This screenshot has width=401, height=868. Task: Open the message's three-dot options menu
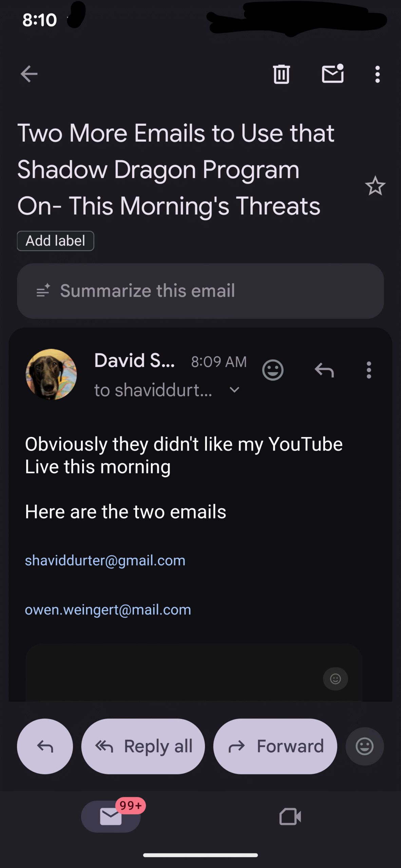(369, 370)
